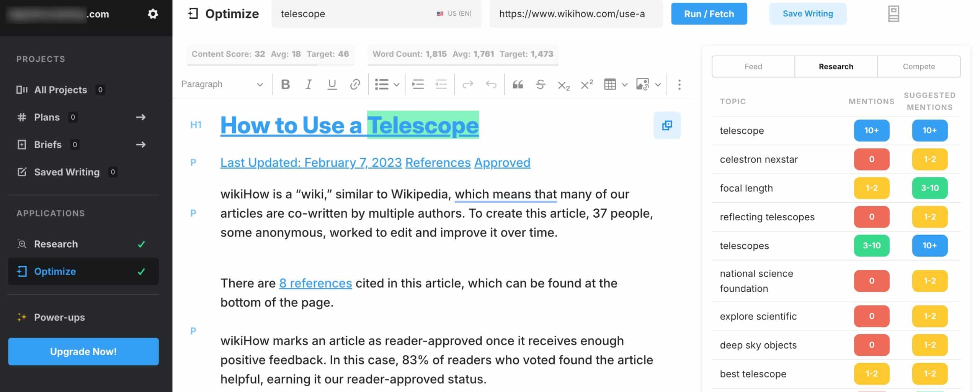The width and height of the screenshot is (980, 392).
Task: Click the Word Count: 1,815 readout
Action: click(x=409, y=54)
